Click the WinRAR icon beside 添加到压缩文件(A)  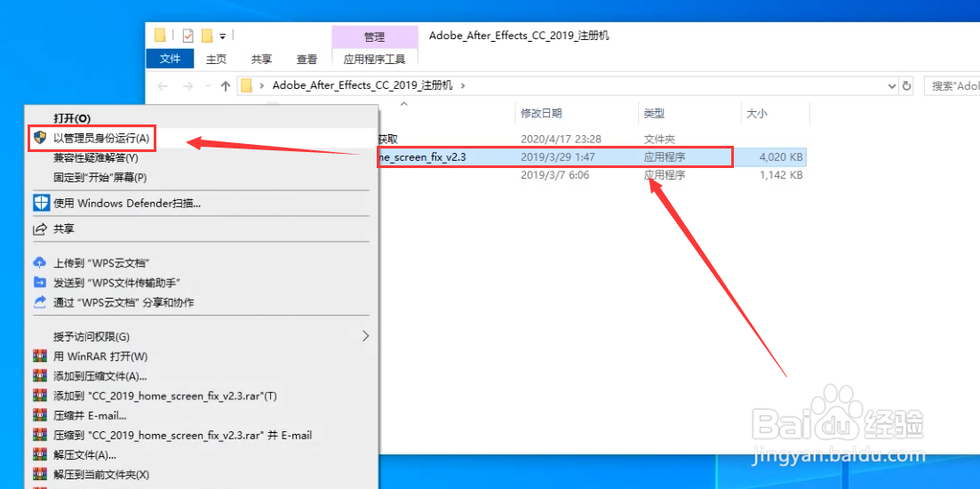pyautogui.click(x=40, y=376)
